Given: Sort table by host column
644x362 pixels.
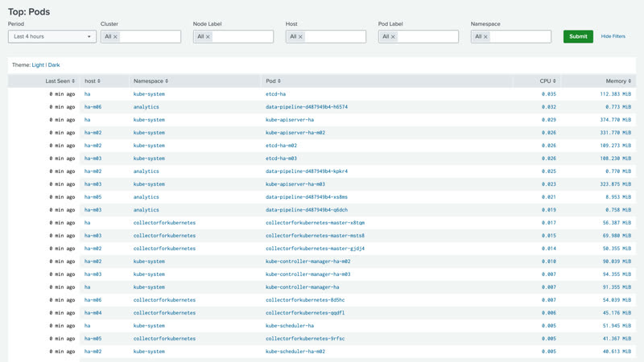Looking at the screenshot, I should coord(93,81).
